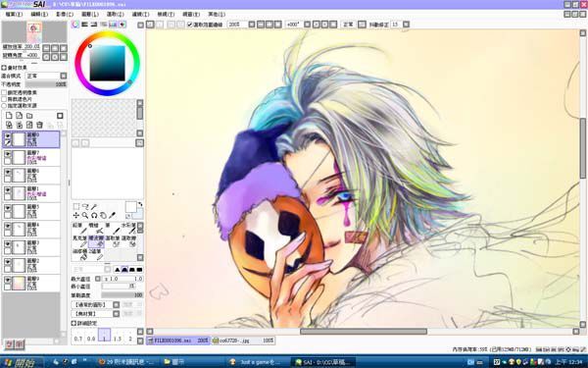The width and height of the screenshot is (588, 368).
Task: Open the stabilizer value dropdown
Action: [x=406, y=25]
